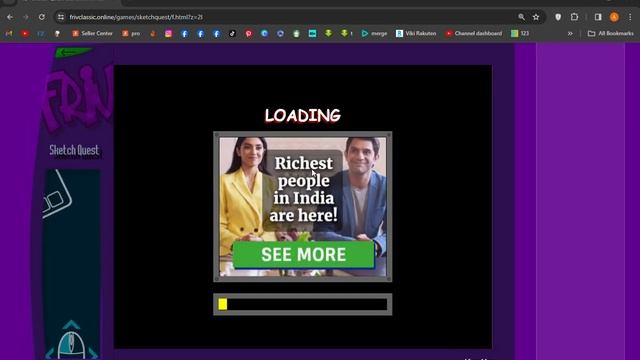
Task: Open the merge bookmark
Action: tap(374, 33)
